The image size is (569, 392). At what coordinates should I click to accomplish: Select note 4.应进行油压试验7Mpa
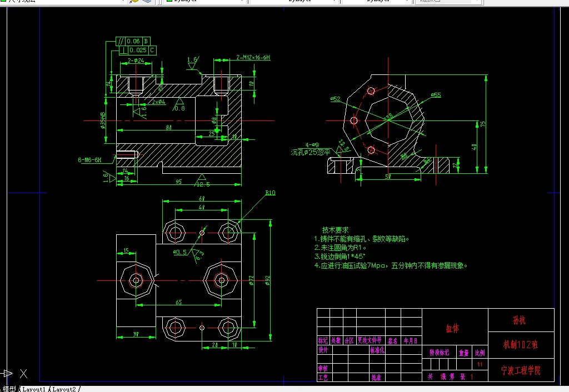coord(391,265)
